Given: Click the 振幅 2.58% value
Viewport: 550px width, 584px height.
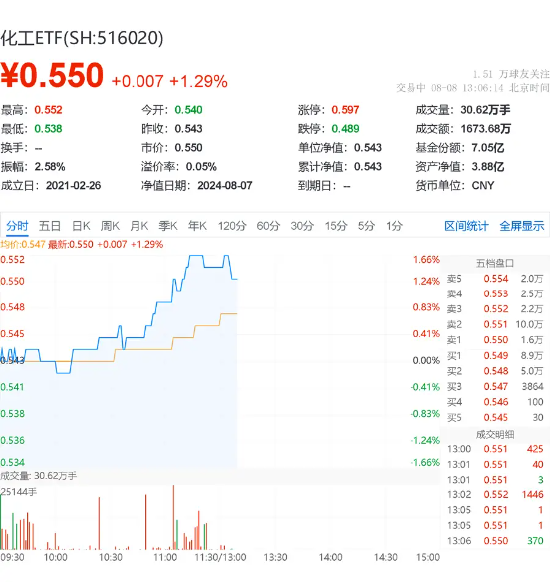Looking at the screenshot, I should point(50,166).
